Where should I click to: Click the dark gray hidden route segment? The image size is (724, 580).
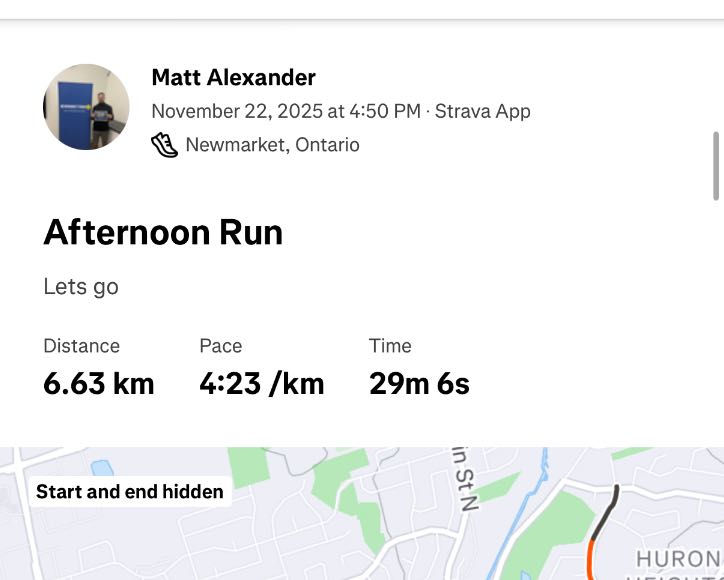(608, 509)
